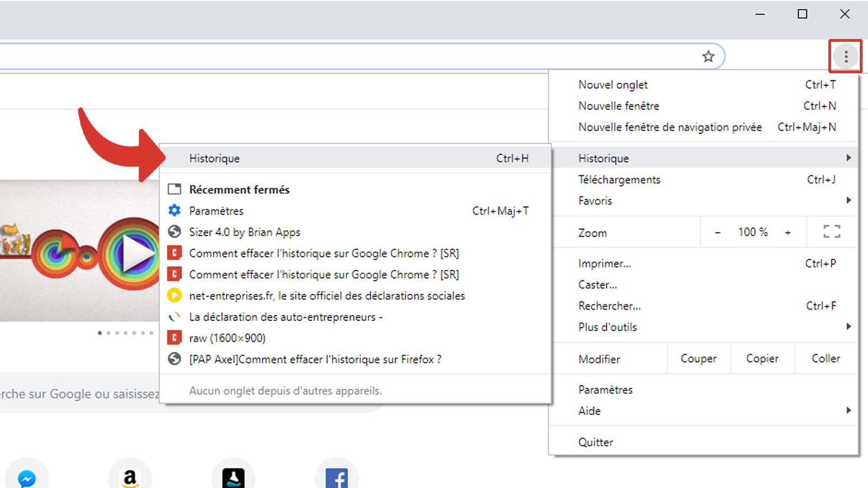Click the gear icon beside Paramètres in the submenu
This screenshot has height=488, width=868.
[x=174, y=210]
